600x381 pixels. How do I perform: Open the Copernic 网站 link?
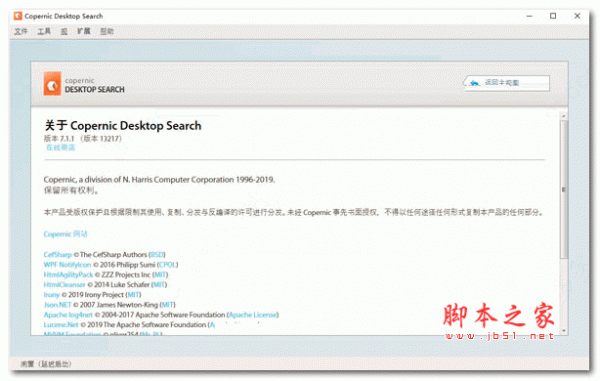65,234
